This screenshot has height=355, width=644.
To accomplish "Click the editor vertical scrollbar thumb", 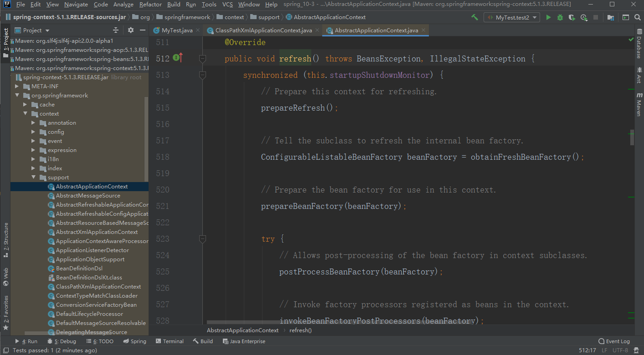I will pyautogui.click(x=632, y=137).
